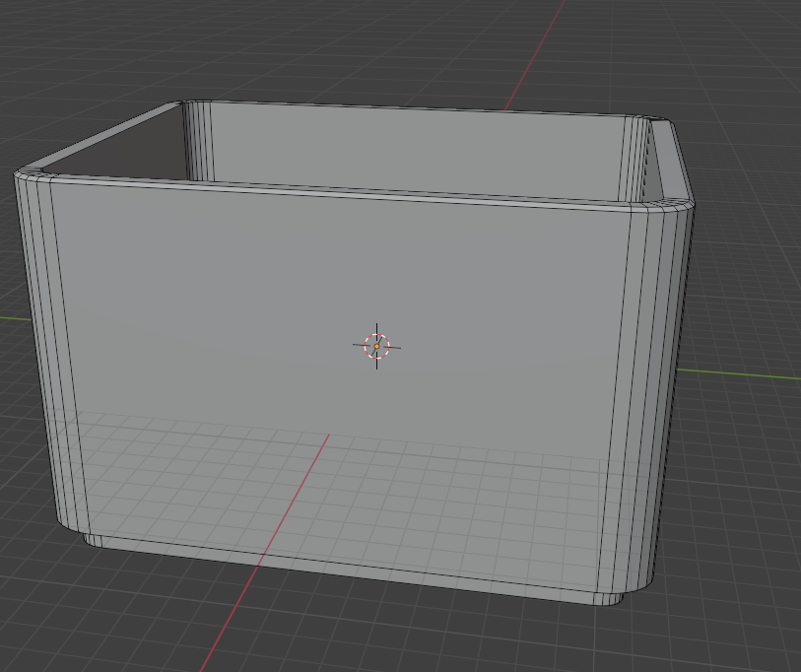
Task: Select the rounded front-left corner of the box
Action: click(x=51, y=353)
